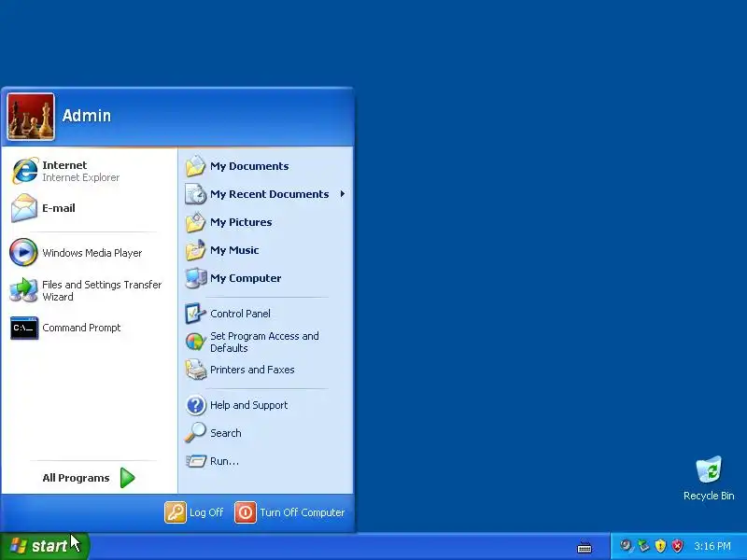Click the Admin user name

click(87, 115)
